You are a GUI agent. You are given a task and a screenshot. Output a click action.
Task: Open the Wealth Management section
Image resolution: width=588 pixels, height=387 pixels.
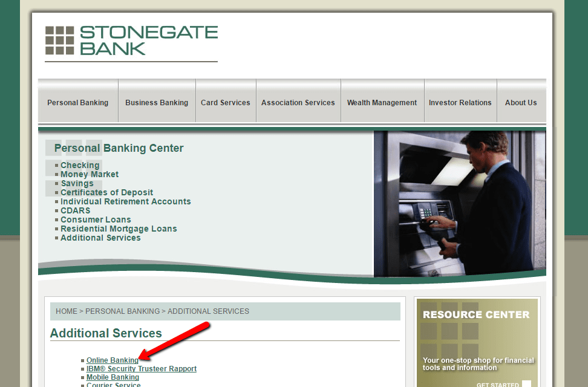click(x=382, y=102)
